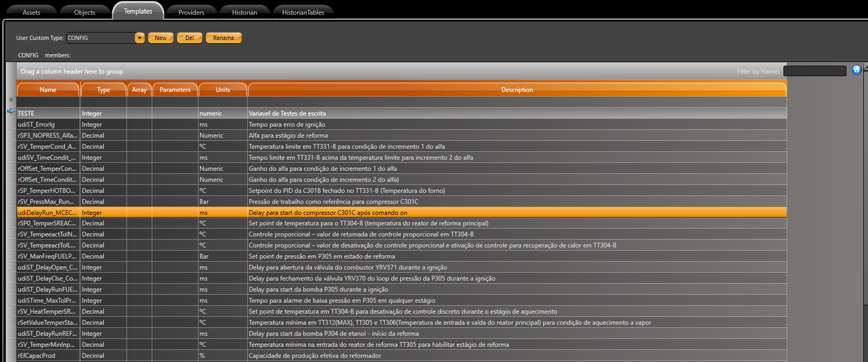Click the Type column header
This screenshot has width=868, height=362.
103,90
